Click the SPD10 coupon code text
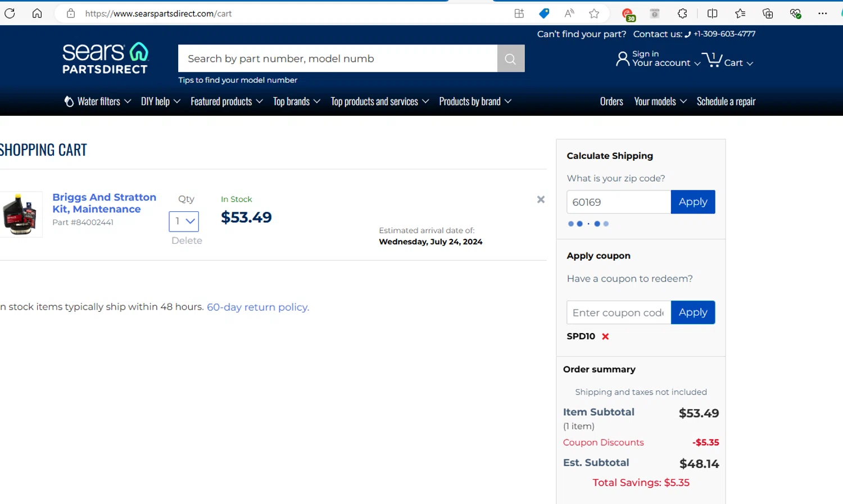843x504 pixels. (581, 336)
